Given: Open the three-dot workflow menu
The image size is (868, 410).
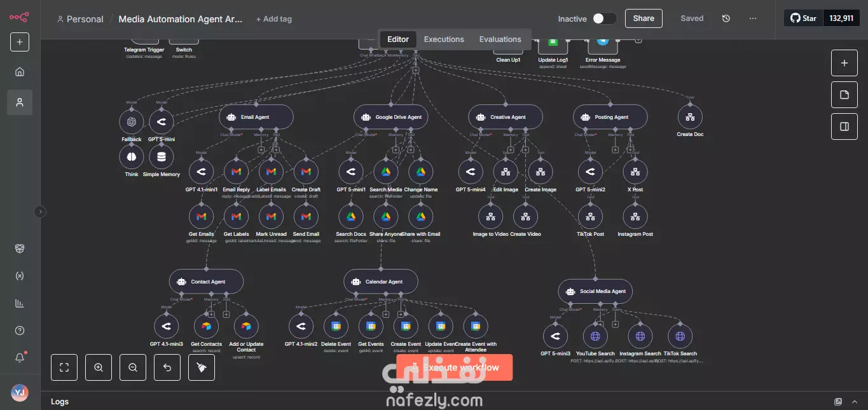Looking at the screenshot, I should [753, 18].
